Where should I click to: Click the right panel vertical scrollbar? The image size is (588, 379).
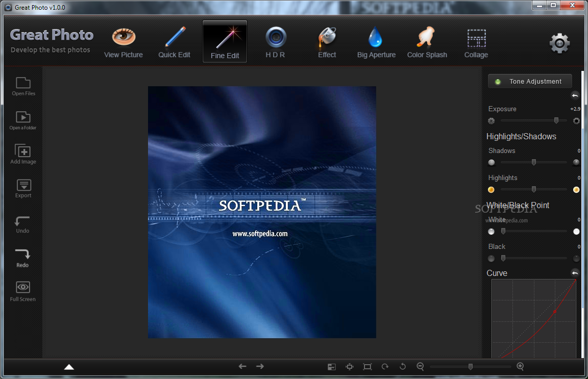point(583,214)
